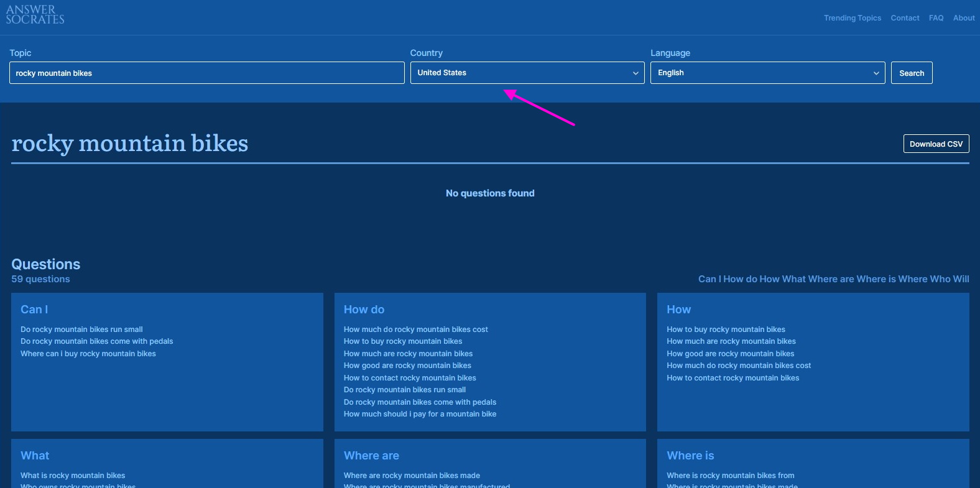The width and height of the screenshot is (980, 488).
Task: Visit the About page
Action: pos(964,18)
